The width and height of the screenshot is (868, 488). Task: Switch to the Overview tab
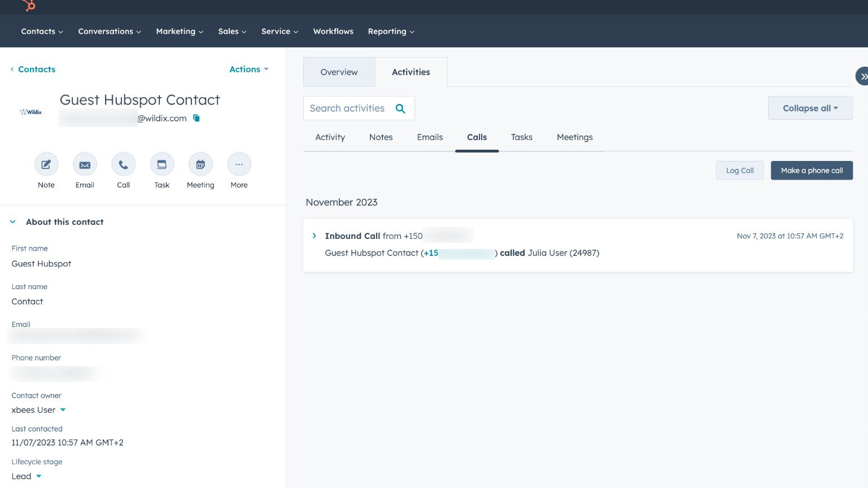coord(339,72)
